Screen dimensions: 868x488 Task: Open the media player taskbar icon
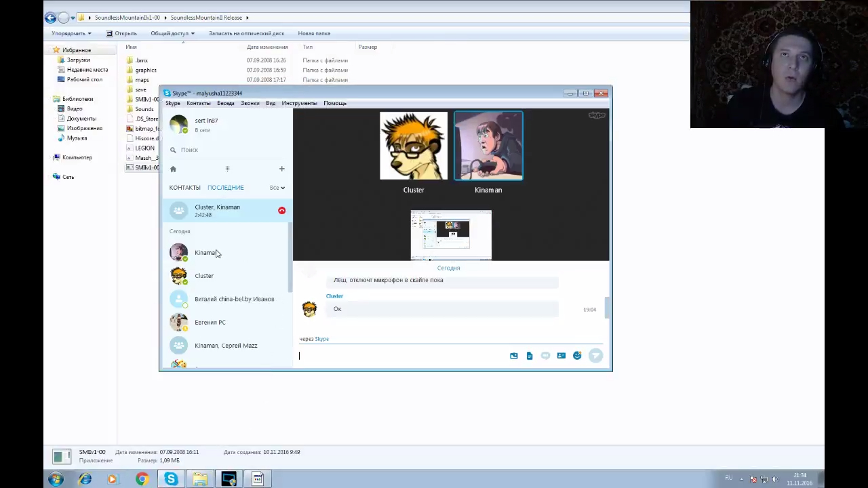tap(113, 479)
